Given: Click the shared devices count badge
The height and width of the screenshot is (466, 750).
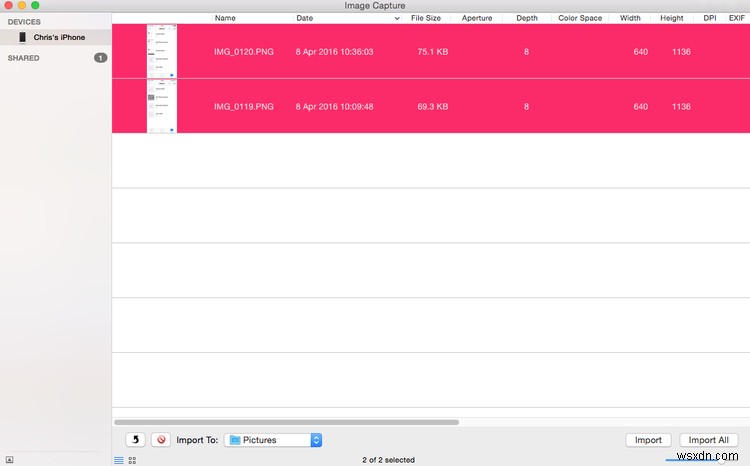Looking at the screenshot, I should 100,58.
